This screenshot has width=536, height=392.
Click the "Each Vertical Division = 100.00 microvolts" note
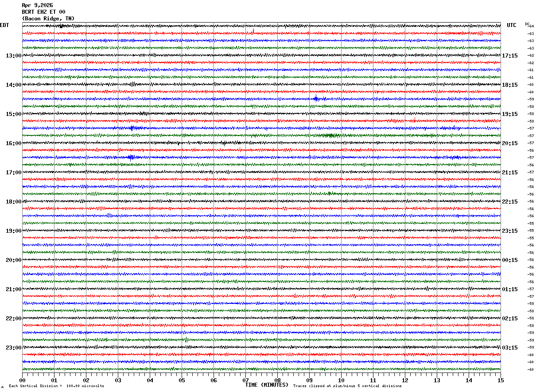coord(57,386)
